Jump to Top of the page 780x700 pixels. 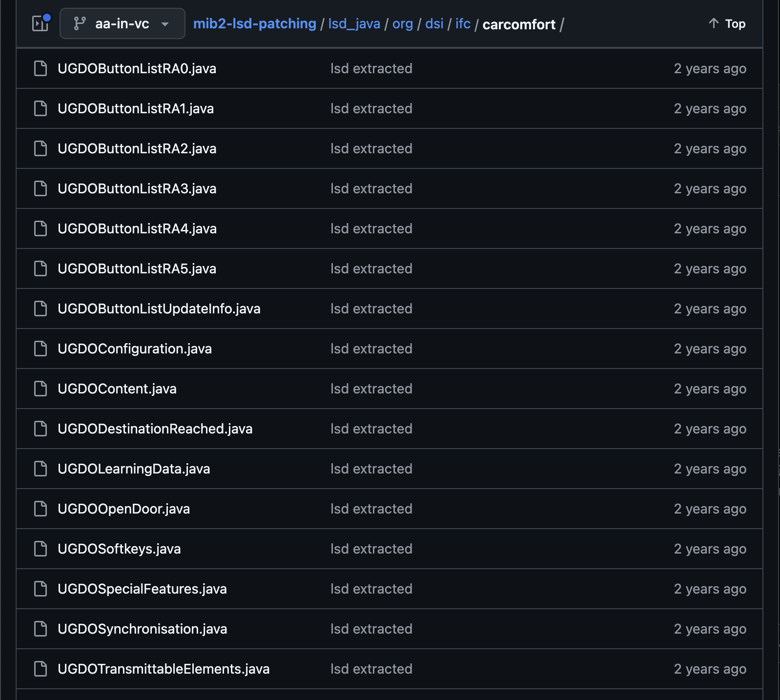(727, 23)
